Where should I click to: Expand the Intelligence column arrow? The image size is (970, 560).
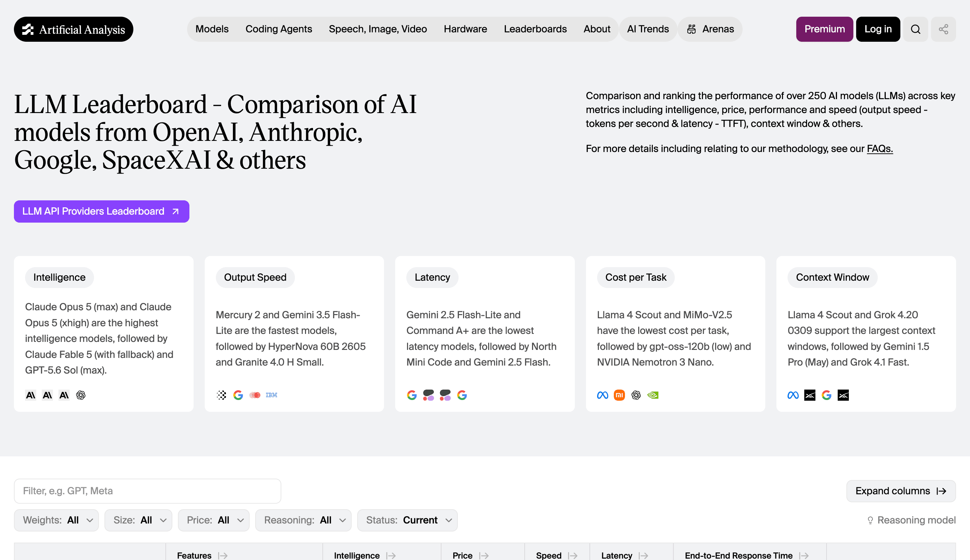pos(391,555)
